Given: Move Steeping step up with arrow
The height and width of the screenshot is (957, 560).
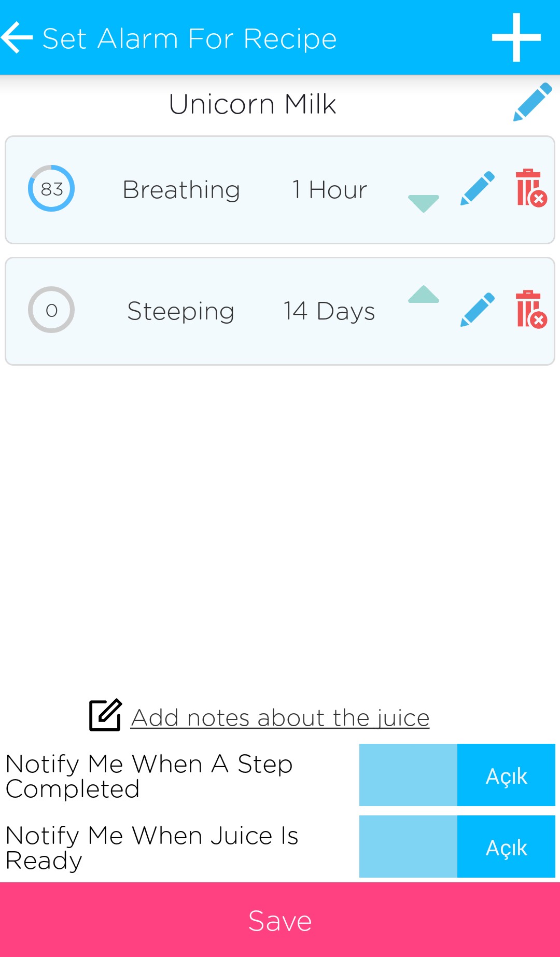Looking at the screenshot, I should coord(424,295).
